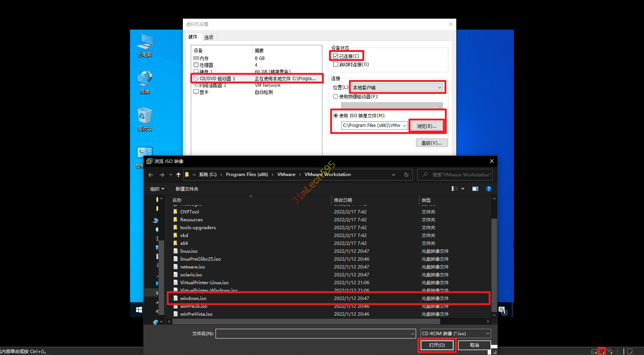644x355 pixels.
Task: Open the 组织 dropdown menu
Action: (157, 189)
